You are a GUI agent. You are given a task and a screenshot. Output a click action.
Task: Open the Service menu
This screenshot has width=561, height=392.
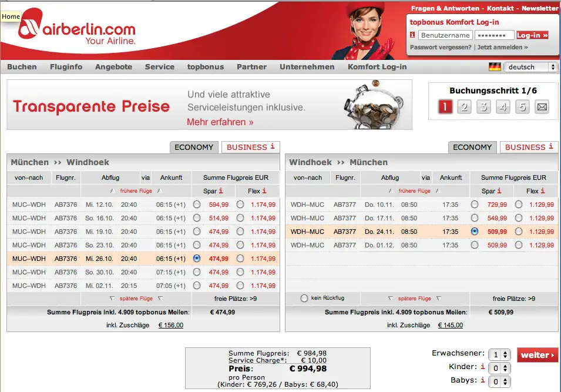160,67
